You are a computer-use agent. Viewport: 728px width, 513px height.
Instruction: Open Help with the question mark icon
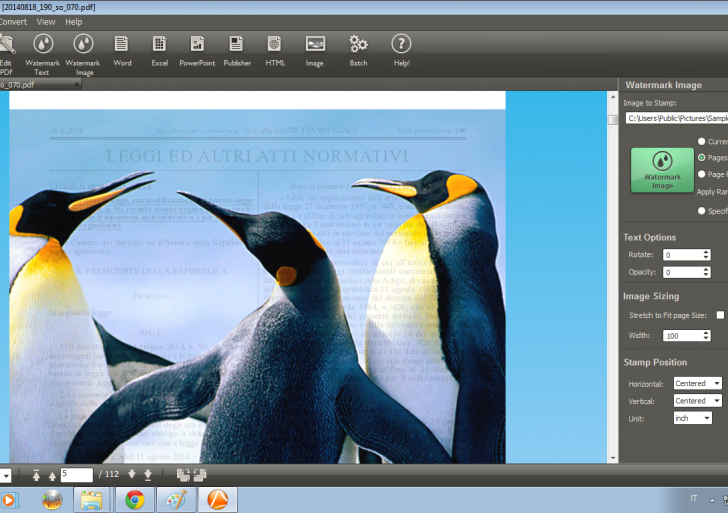[401, 50]
